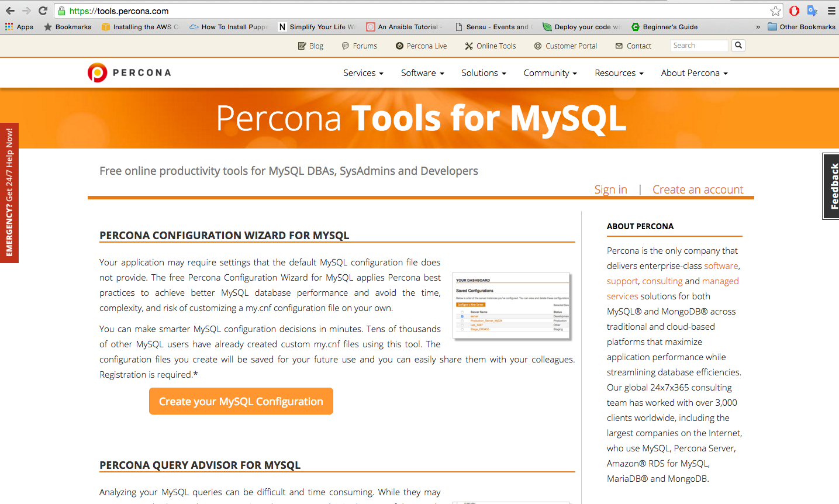Open the Apps grid shortcut
The height and width of the screenshot is (504, 839).
[x=19, y=27]
